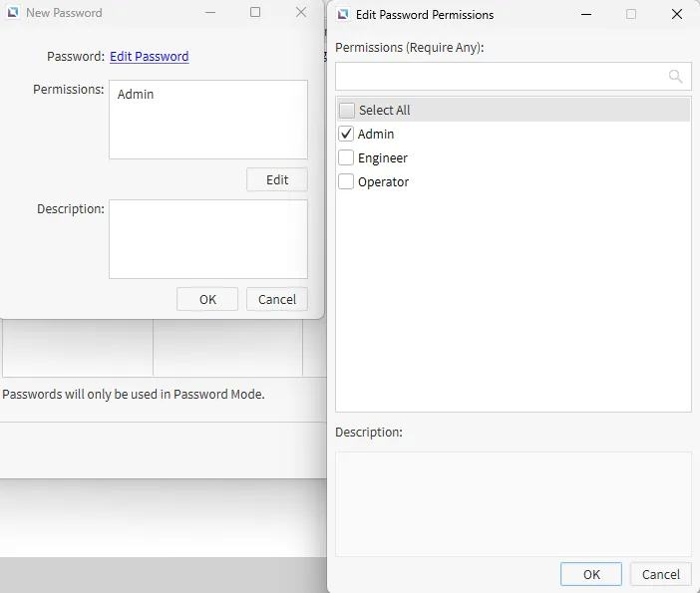700x593 pixels.
Task: Close the New Password window
Action: (x=301, y=13)
